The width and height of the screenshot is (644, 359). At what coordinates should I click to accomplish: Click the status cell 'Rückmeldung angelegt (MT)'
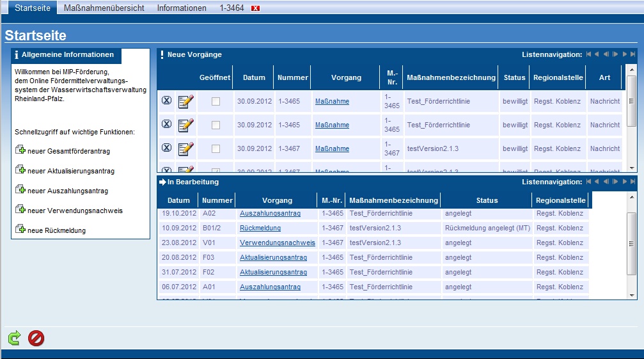487,228
